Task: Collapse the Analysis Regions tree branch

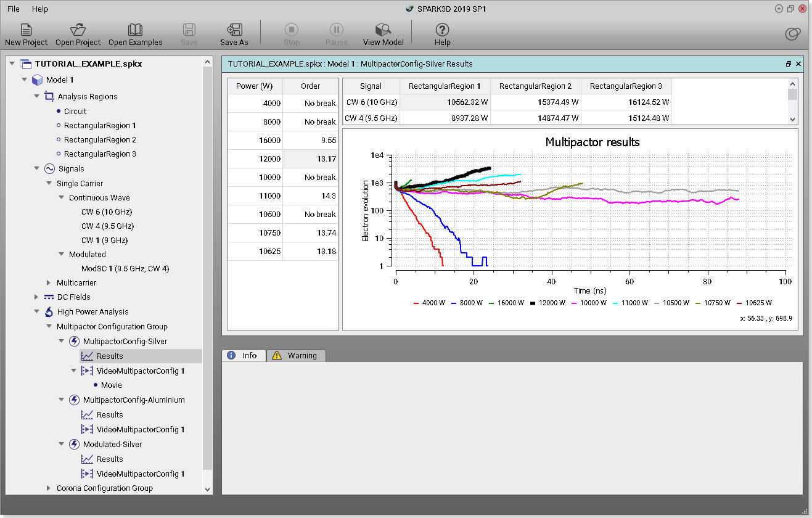Action: (x=36, y=96)
